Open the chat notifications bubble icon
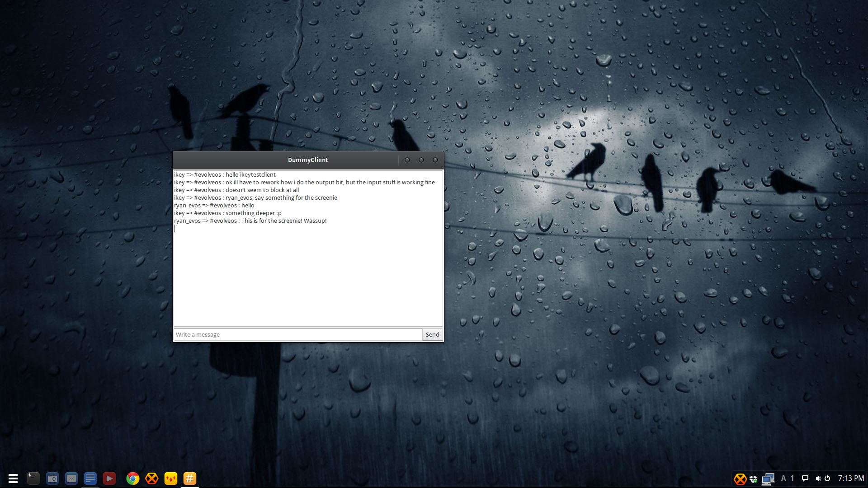The width and height of the screenshot is (868, 488). 805,478
